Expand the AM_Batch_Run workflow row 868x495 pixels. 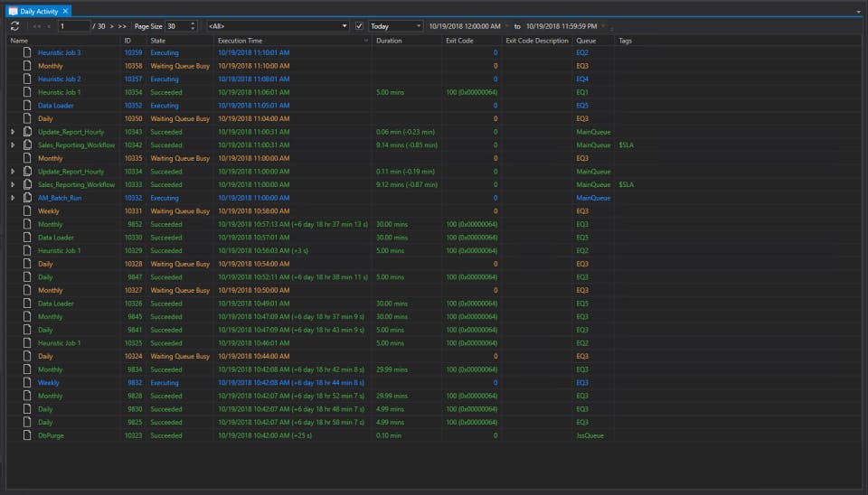pos(13,198)
